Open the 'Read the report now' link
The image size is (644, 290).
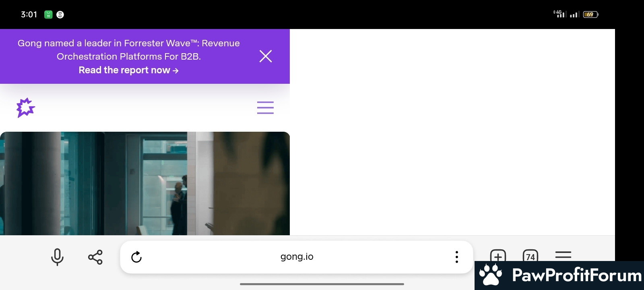[x=128, y=70]
